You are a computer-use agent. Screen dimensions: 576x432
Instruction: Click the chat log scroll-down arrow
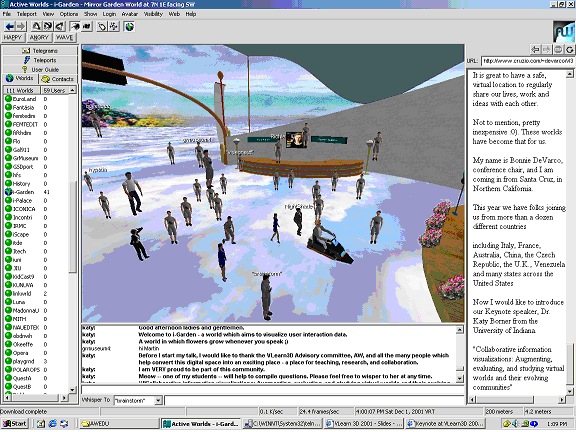[x=460, y=378]
